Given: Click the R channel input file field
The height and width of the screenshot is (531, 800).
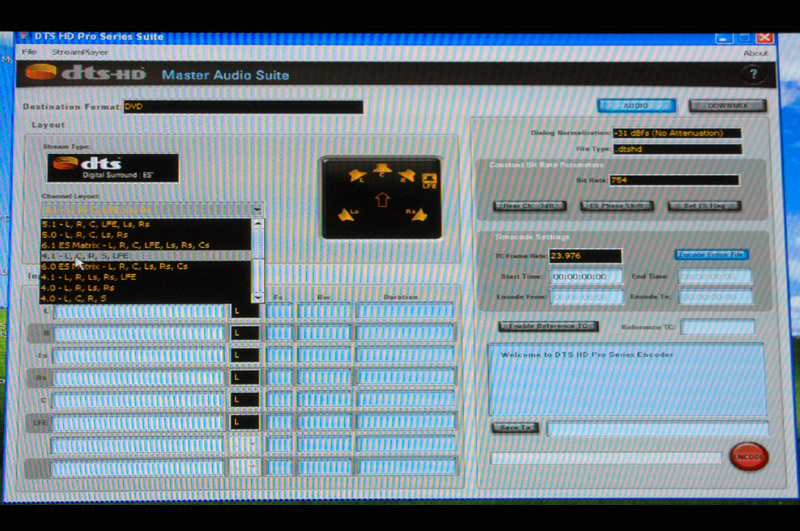Looking at the screenshot, I should click(x=138, y=333).
